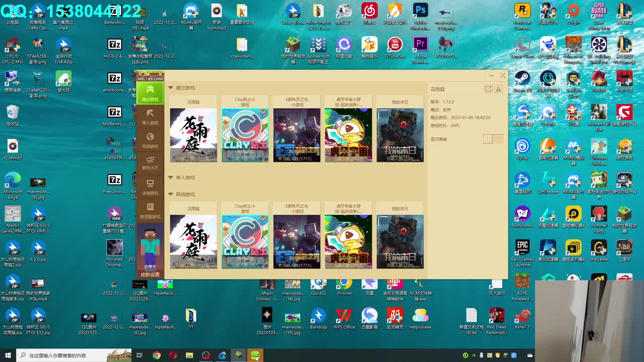
Task: Select 花雨庭 thumbnail under 网络游戏
Action: pos(194,242)
